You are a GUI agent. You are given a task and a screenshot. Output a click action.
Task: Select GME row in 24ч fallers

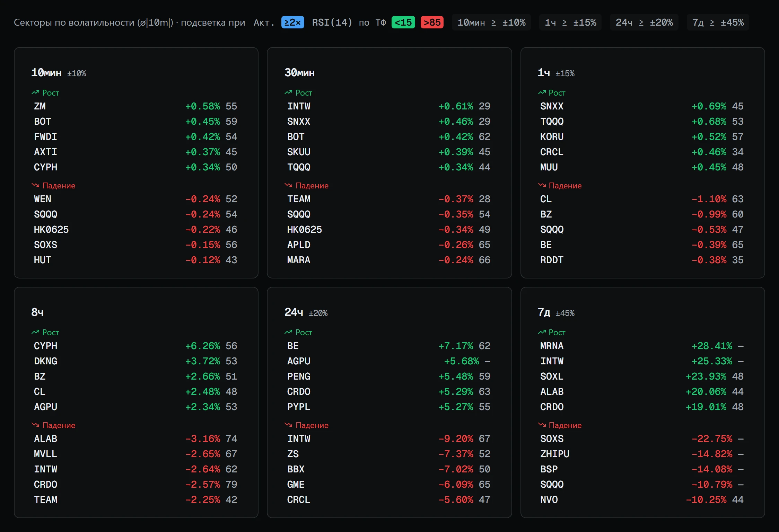click(x=389, y=485)
